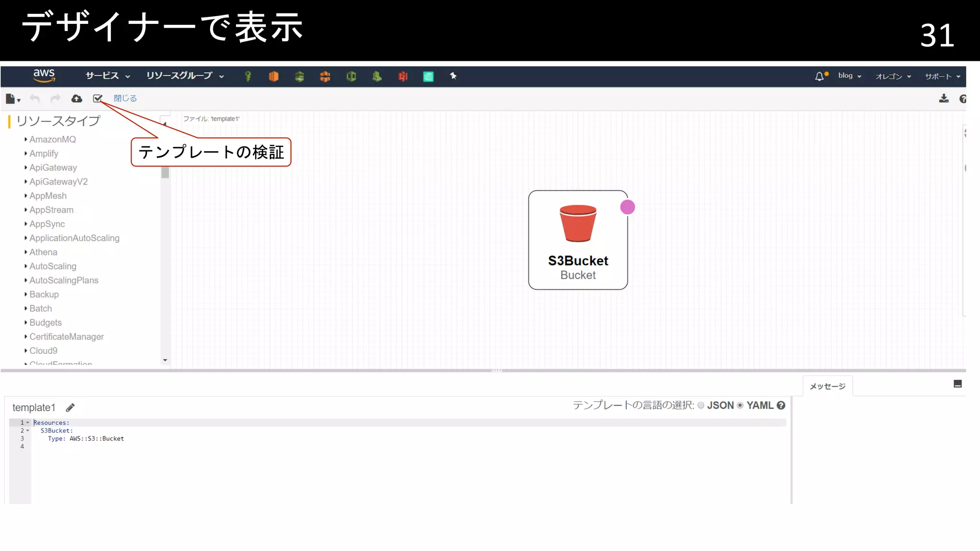Click the 閉じる close link
This screenshot has height=551, width=980.
point(125,99)
